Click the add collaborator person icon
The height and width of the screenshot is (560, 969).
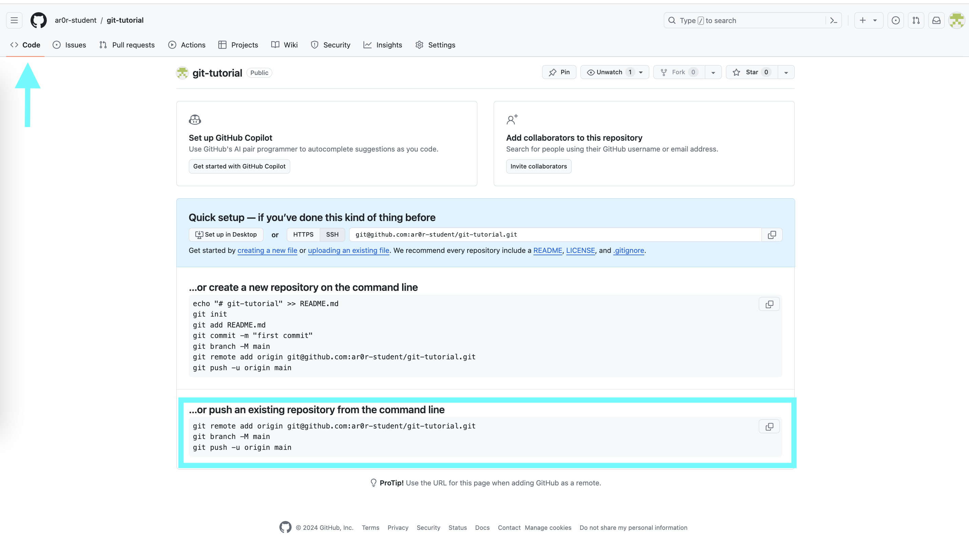point(512,120)
